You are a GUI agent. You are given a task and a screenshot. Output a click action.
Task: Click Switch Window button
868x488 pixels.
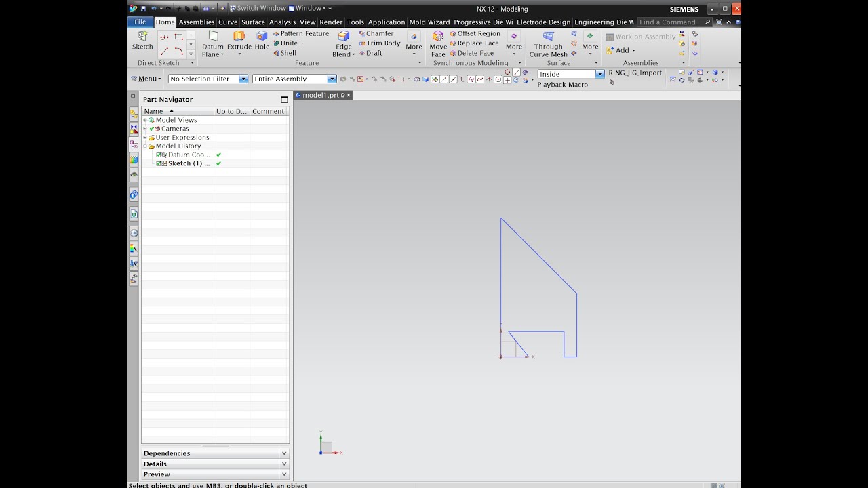click(258, 8)
